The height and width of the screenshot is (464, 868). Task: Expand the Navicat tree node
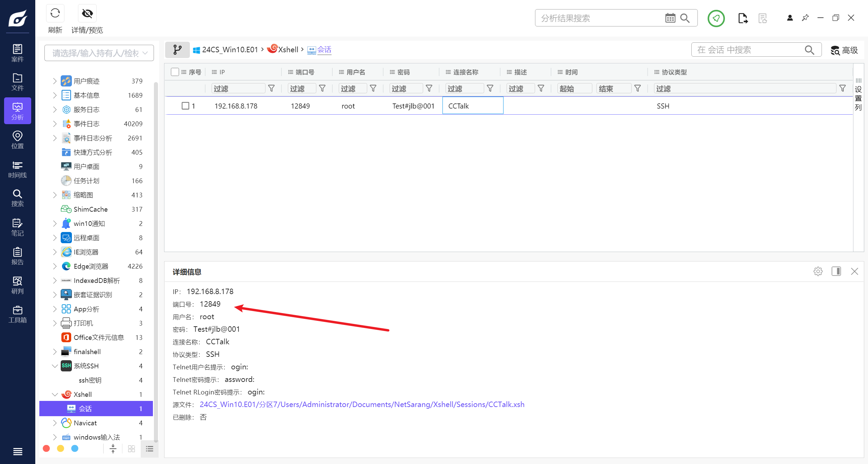tap(55, 423)
